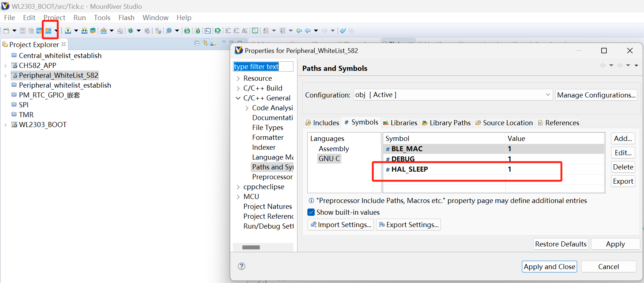Click the Save toolbar icon
Image resolution: width=644 pixels, height=283 pixels.
pos(22,31)
